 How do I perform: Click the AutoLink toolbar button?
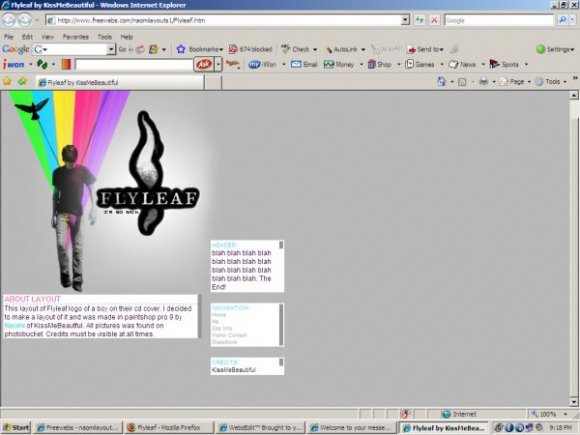coord(341,49)
